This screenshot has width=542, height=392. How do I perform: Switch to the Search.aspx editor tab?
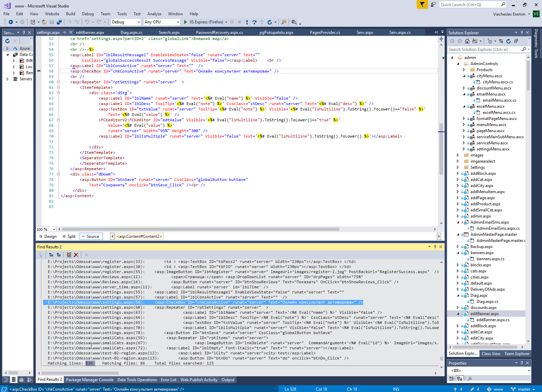[169, 33]
